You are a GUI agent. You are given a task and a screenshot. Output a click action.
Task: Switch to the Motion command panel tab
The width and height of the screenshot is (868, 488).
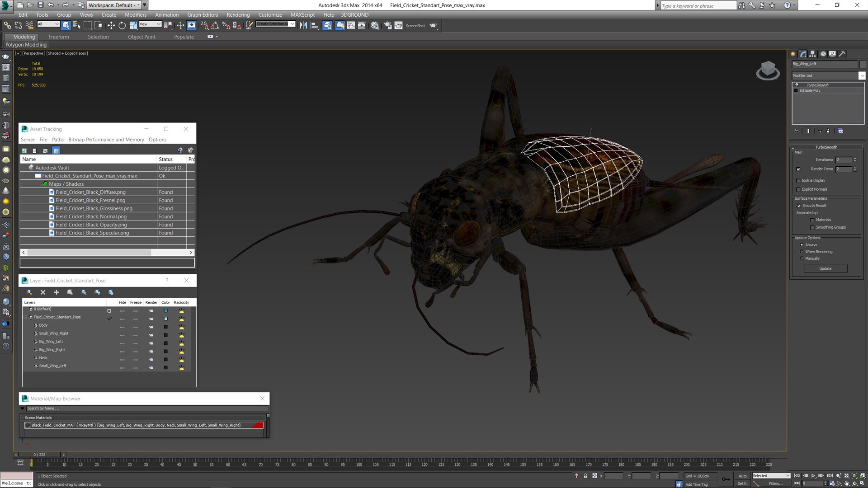point(823,54)
